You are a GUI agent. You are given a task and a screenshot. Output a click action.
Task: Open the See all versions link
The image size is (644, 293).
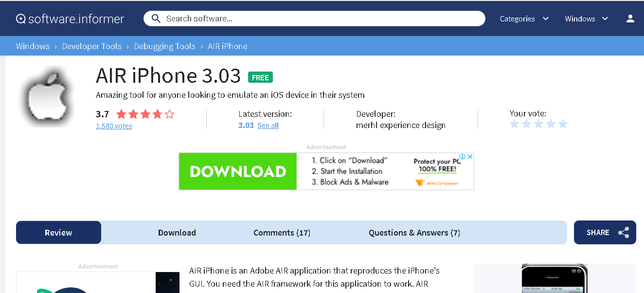[x=268, y=126]
